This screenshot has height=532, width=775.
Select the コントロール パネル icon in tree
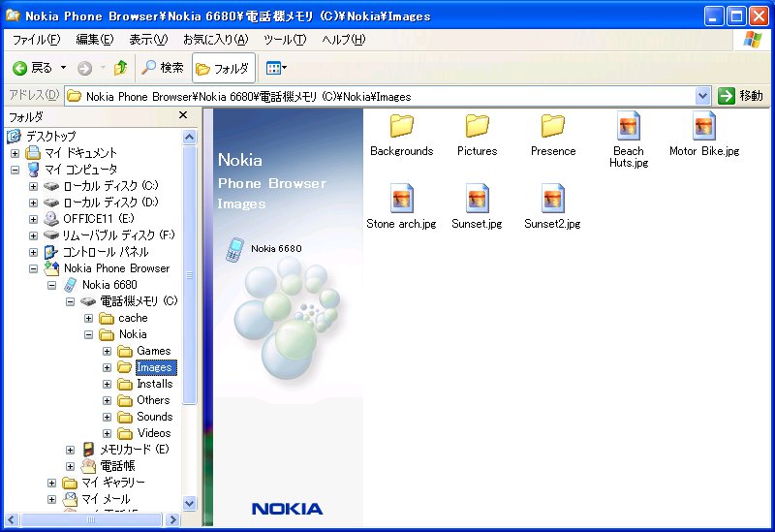click(51, 252)
